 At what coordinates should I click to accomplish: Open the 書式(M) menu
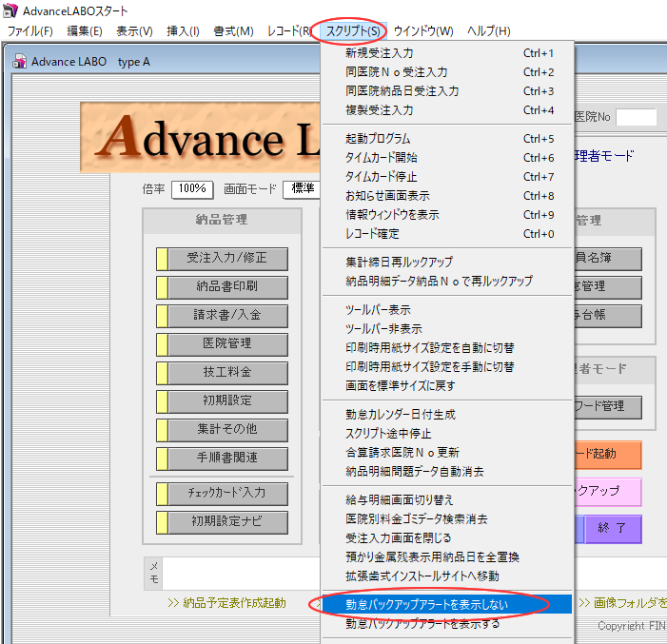tap(233, 31)
